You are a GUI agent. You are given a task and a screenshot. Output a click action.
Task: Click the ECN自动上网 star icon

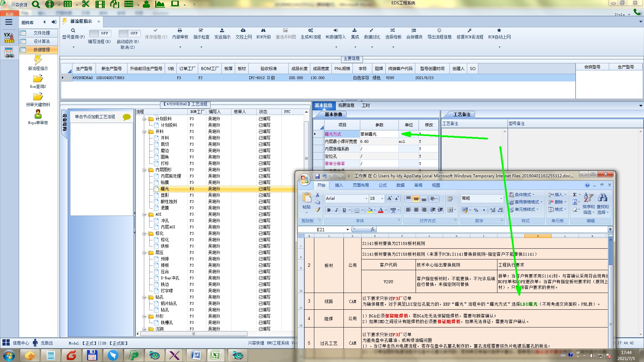[499, 31]
